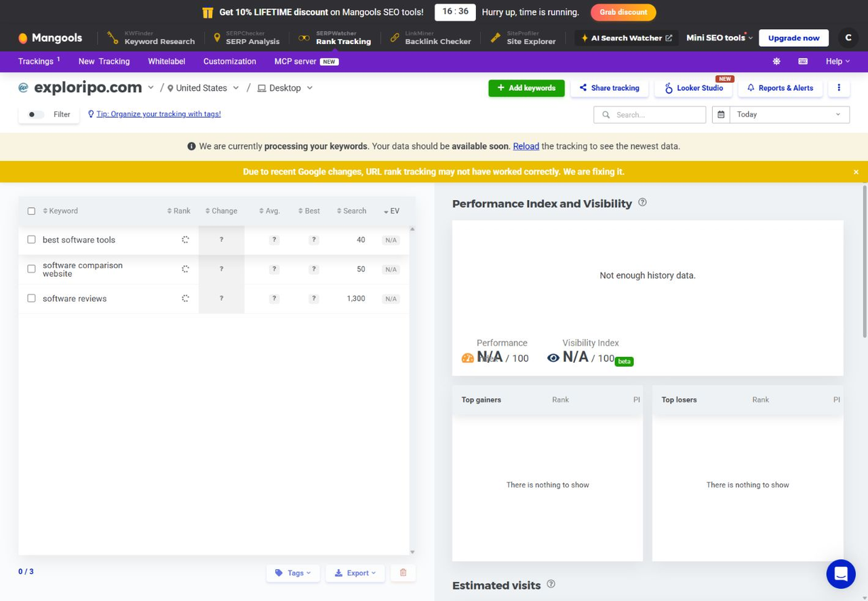Click in the keyword Search field

(x=650, y=115)
